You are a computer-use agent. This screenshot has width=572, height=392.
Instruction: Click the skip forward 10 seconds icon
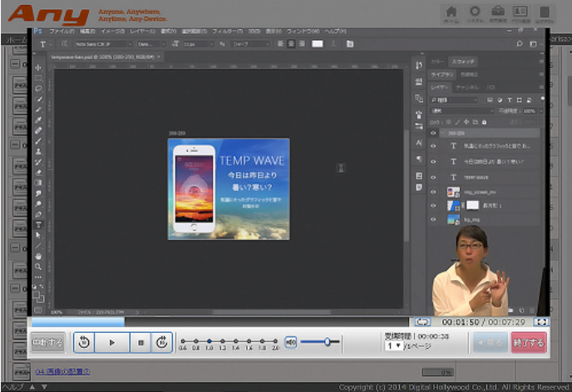click(163, 341)
